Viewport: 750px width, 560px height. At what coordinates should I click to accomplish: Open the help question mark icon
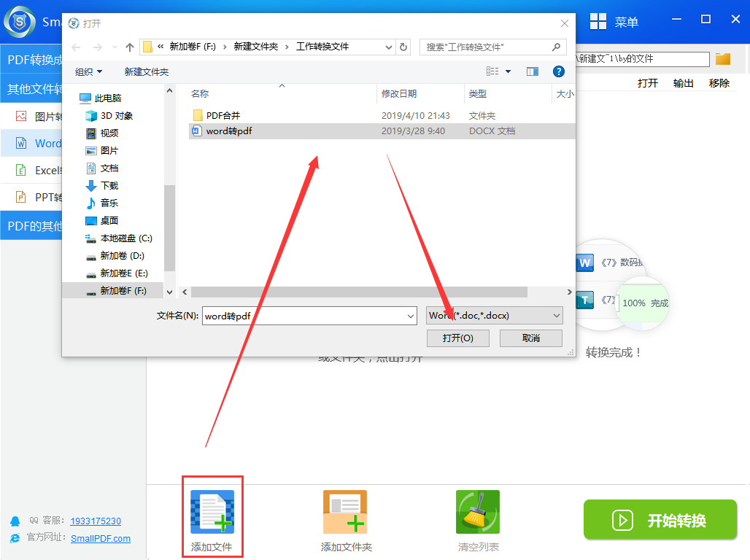558,71
